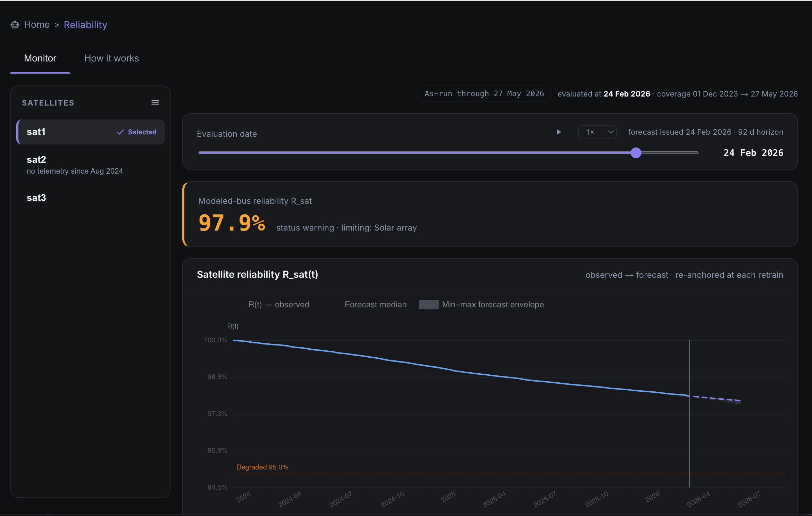The width and height of the screenshot is (812, 516).
Task: Toggle the R(t) — observed legend series
Action: pyautogui.click(x=279, y=305)
